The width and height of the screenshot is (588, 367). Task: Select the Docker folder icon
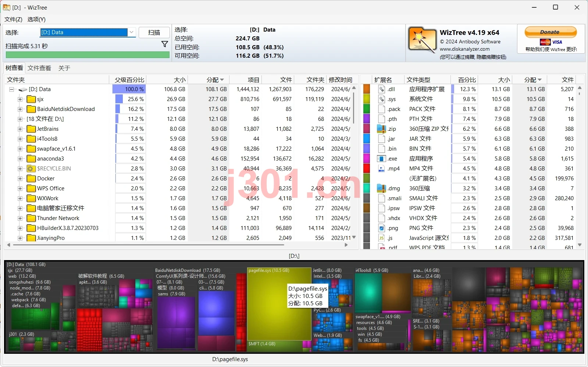pyautogui.click(x=31, y=179)
